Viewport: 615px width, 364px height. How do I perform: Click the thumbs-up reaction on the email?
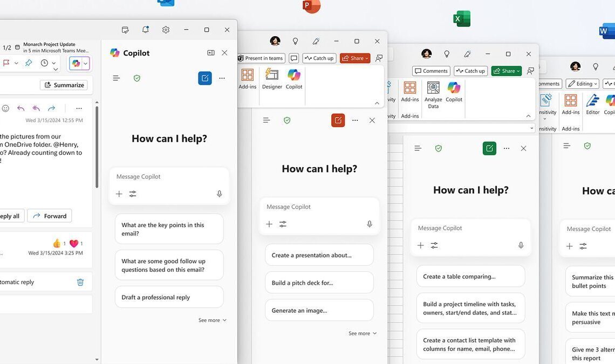[x=57, y=243]
